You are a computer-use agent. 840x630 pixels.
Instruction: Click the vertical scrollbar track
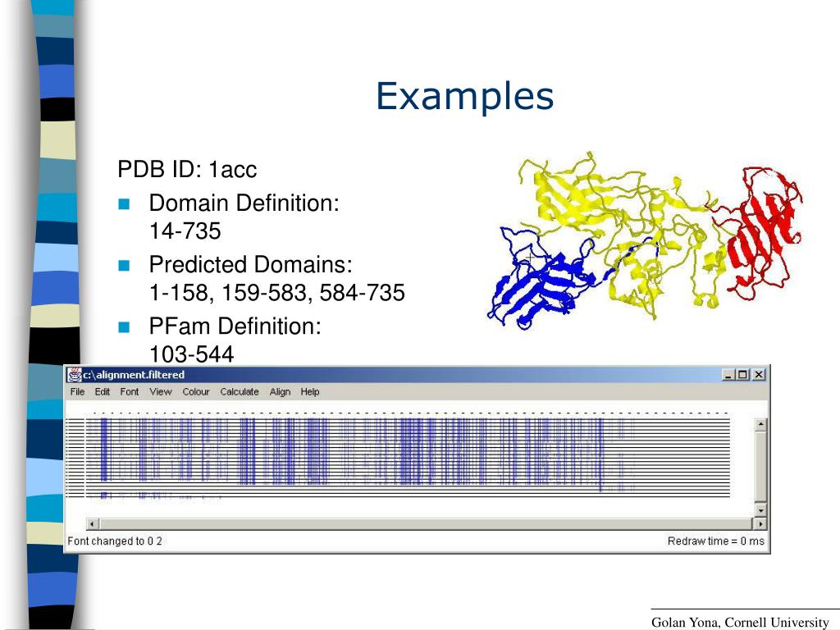[x=760, y=467]
